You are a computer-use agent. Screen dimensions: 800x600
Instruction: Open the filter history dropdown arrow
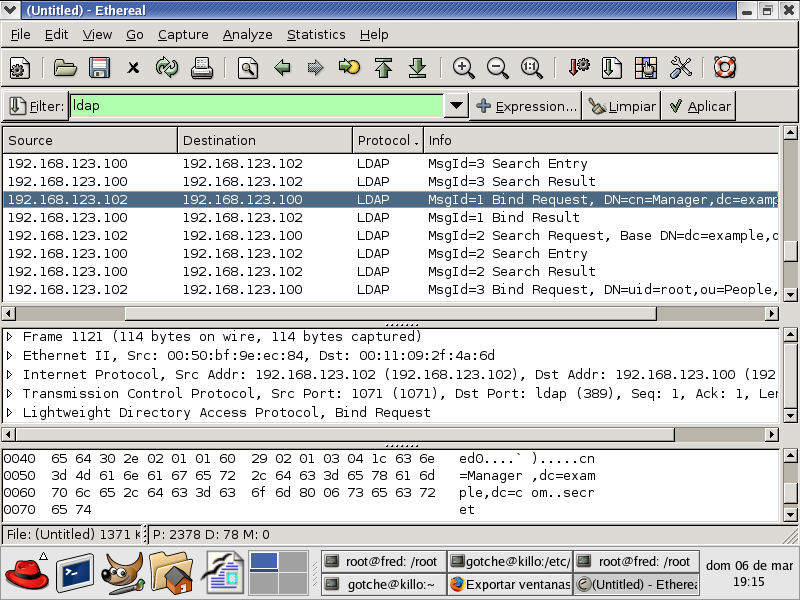(x=456, y=106)
